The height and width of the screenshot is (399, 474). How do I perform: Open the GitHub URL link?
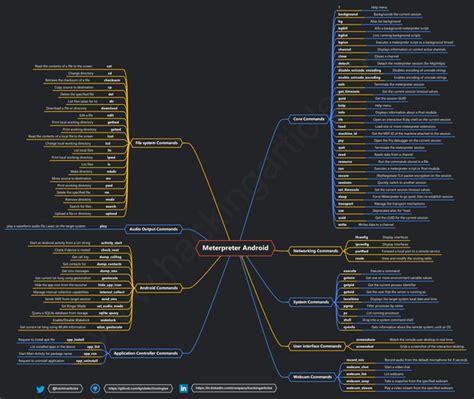click(x=139, y=388)
